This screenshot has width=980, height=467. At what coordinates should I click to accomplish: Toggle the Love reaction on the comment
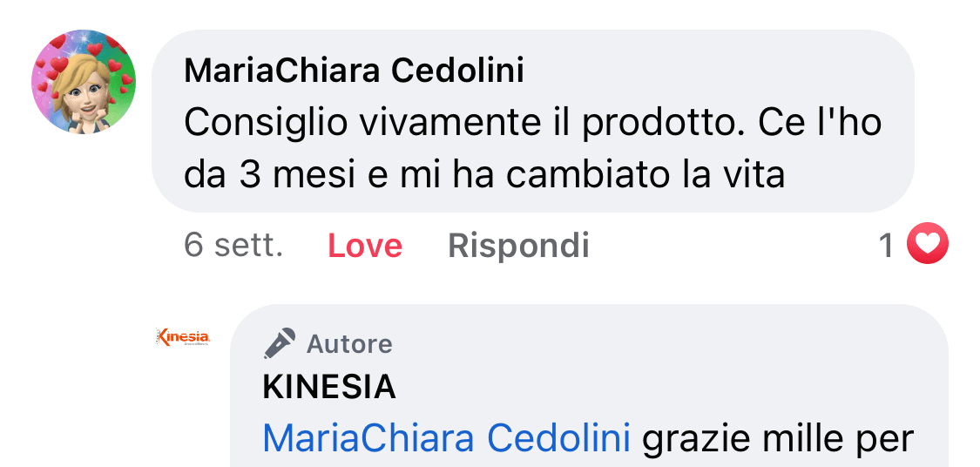[x=364, y=247]
